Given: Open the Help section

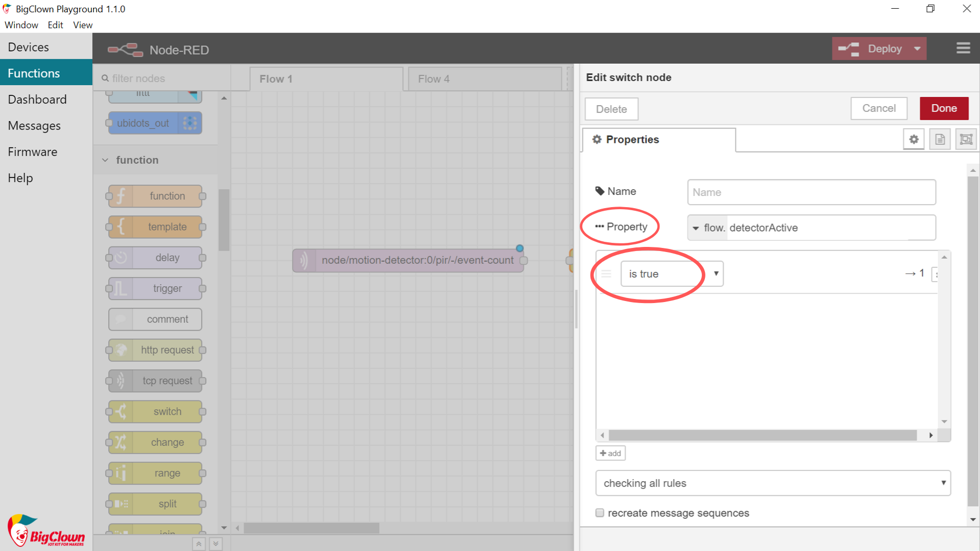Looking at the screenshot, I should (x=46, y=178).
